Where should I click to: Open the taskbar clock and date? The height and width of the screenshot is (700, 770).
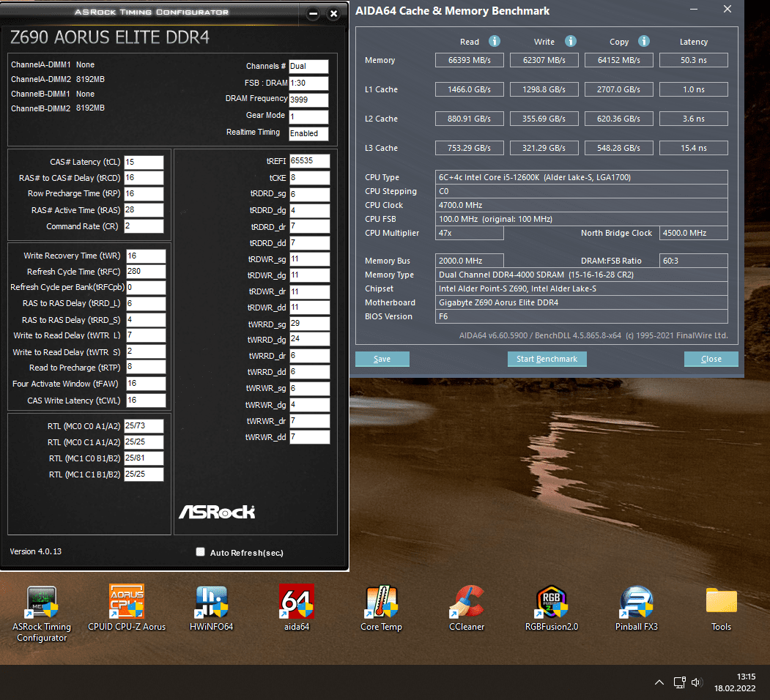click(735, 682)
